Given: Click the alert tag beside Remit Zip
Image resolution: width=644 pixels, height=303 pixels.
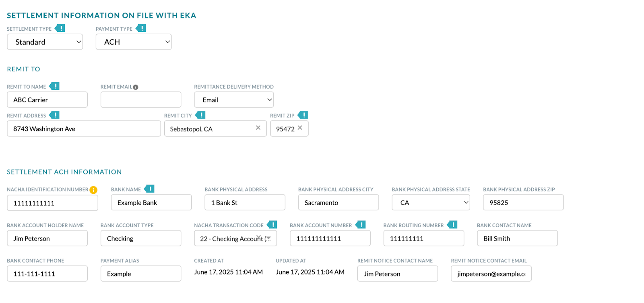Looking at the screenshot, I should click(303, 115).
